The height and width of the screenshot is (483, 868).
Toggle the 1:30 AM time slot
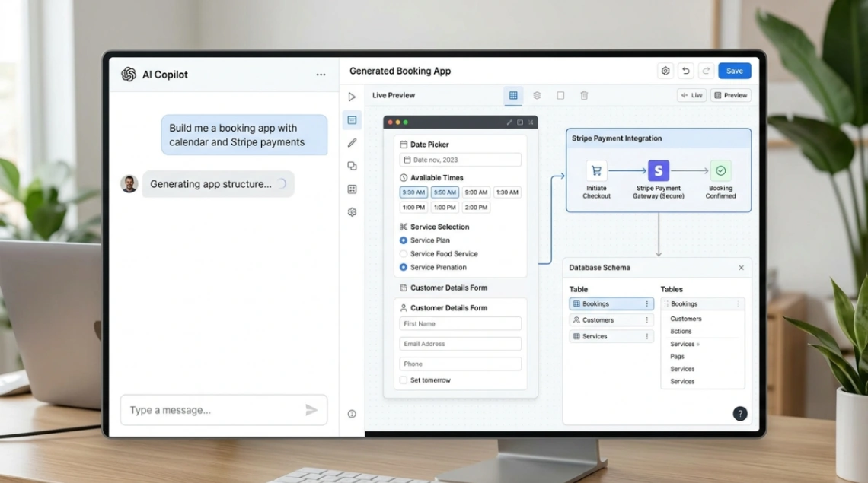[x=507, y=192]
